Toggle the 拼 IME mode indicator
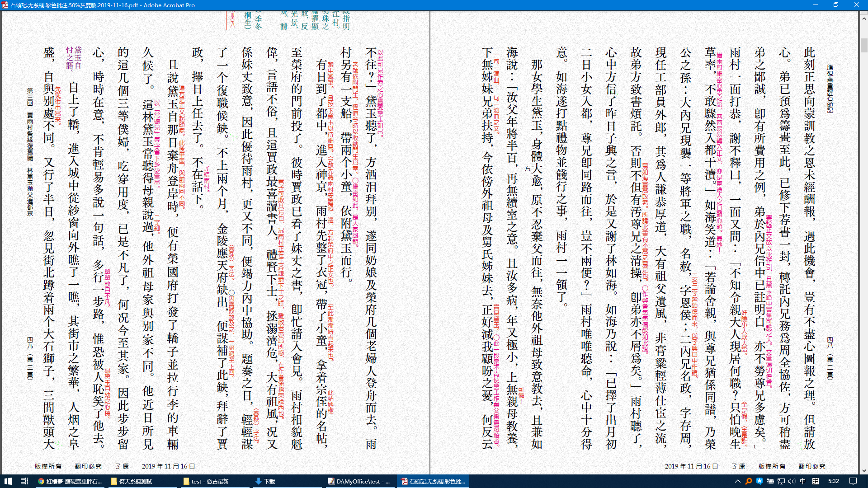868x488 pixels. tap(816, 481)
